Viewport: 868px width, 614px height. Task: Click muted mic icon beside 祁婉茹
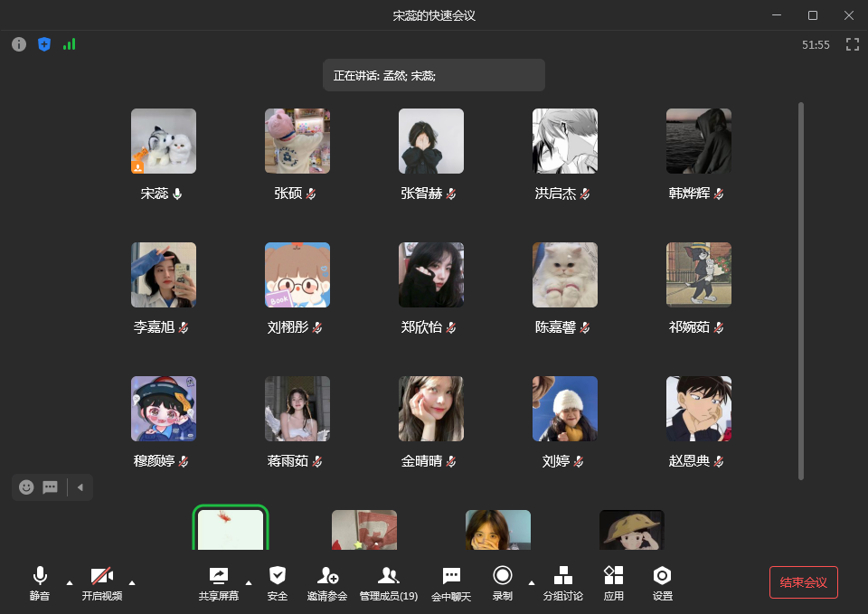tap(719, 327)
